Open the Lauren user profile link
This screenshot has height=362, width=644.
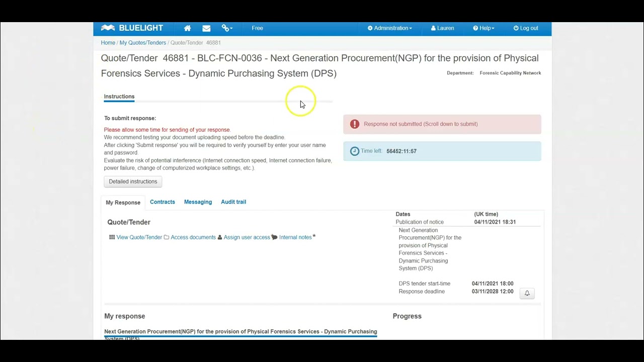(443, 28)
